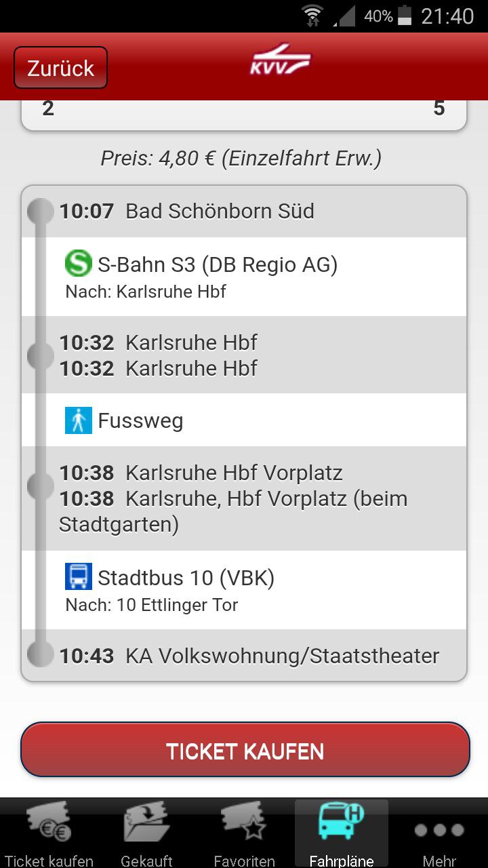Tap the battery status icon

tap(405, 16)
